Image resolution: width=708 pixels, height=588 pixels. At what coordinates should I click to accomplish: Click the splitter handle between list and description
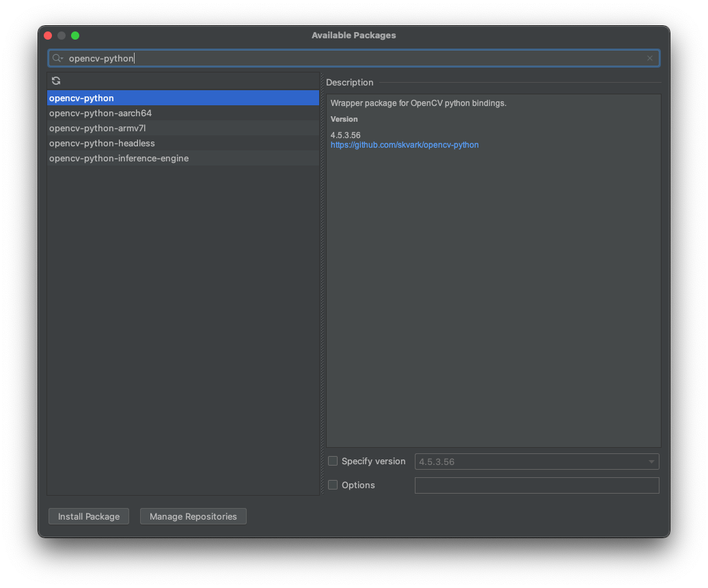322,284
